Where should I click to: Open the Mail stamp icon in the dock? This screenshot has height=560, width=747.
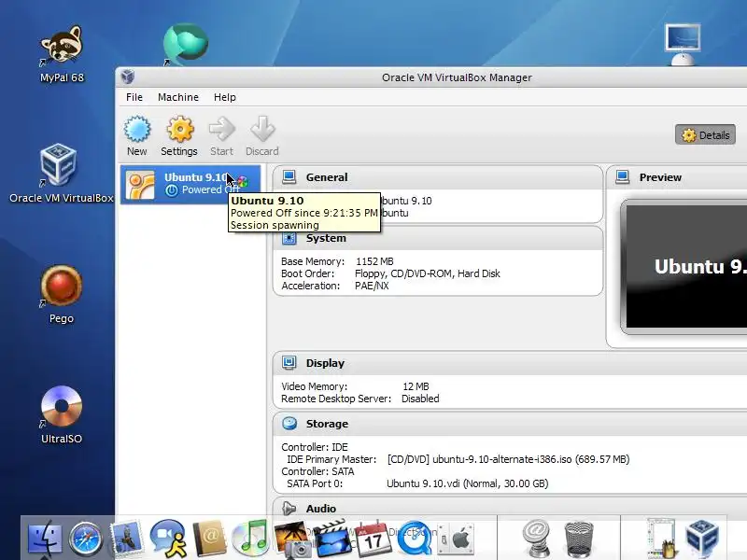coord(126,539)
